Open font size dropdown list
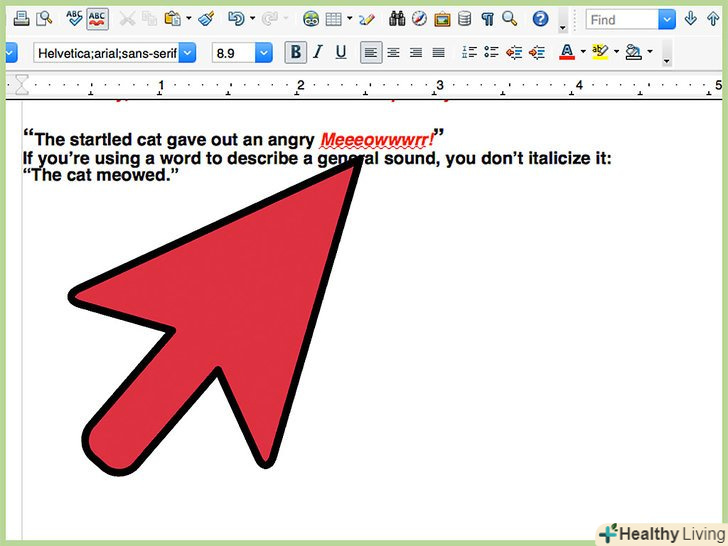Image resolution: width=728 pixels, height=546 pixels. click(264, 53)
